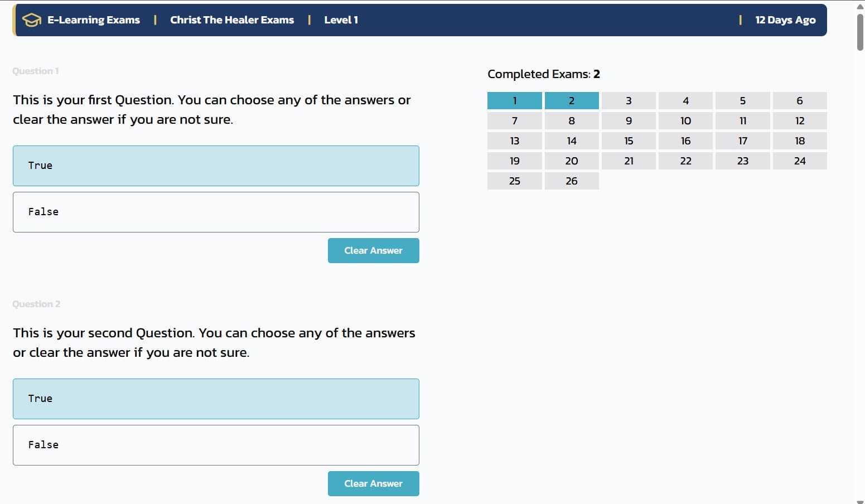
Task: Jump to exam question 10
Action: 685,120
